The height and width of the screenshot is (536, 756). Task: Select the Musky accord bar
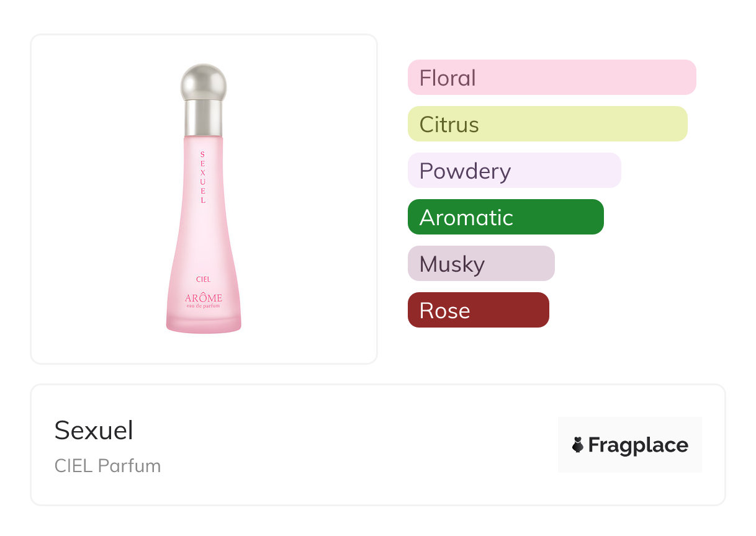tap(480, 264)
